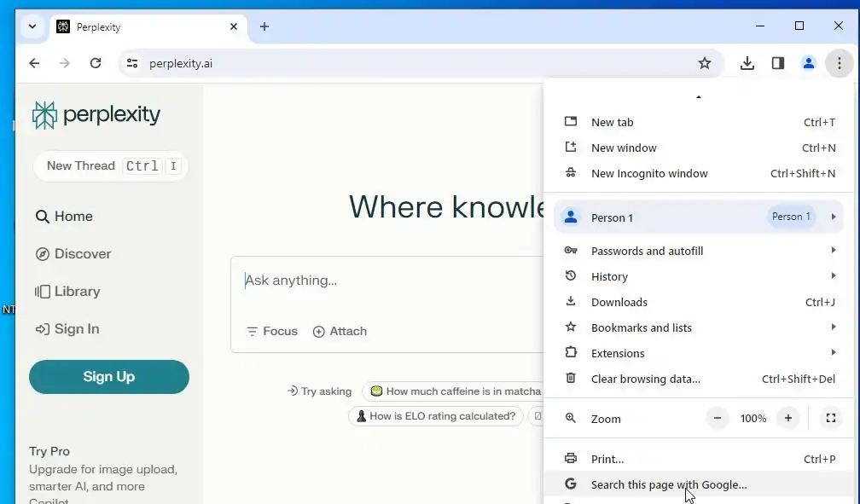
Task: Click the 100% zoom value
Action: pyautogui.click(x=753, y=419)
